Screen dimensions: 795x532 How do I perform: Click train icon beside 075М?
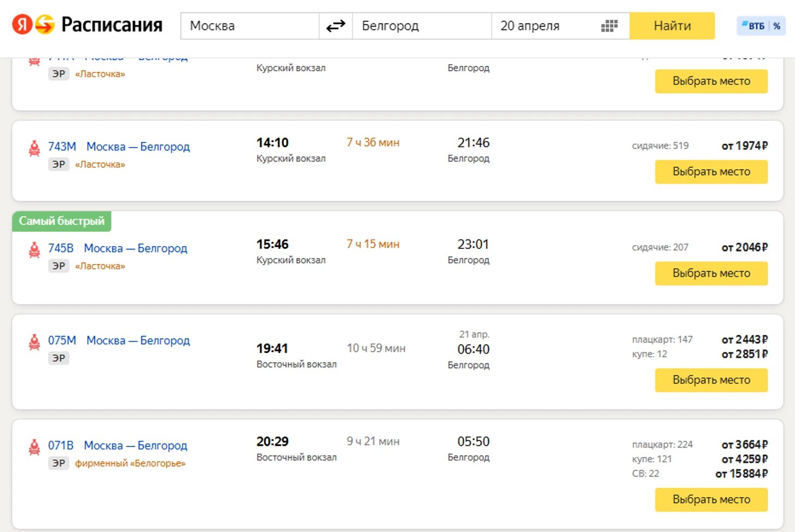pos(34,342)
